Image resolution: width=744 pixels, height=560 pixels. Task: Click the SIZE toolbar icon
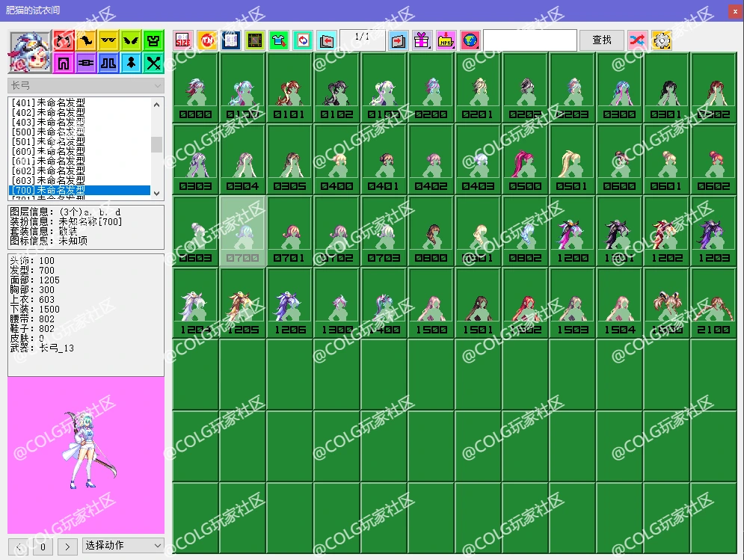tap(183, 40)
